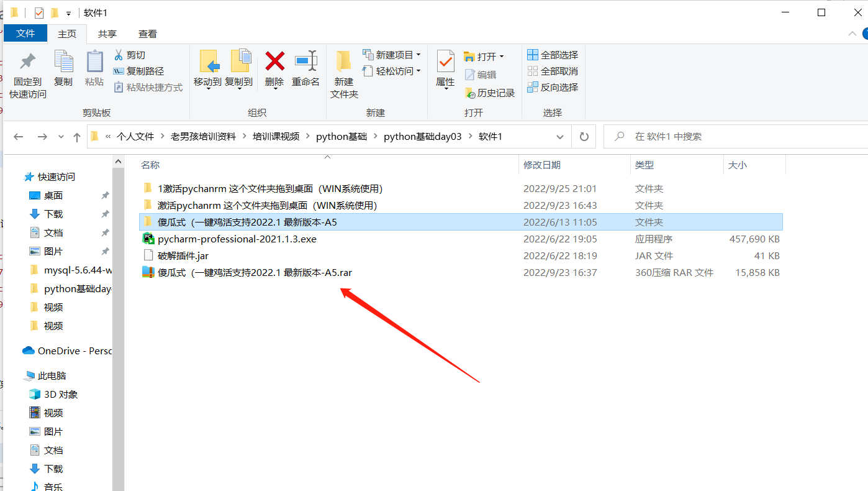Viewport: 868px width, 491px height.
Task: Click 粘贴快捷方式 paste shortcut
Action: [x=148, y=88]
